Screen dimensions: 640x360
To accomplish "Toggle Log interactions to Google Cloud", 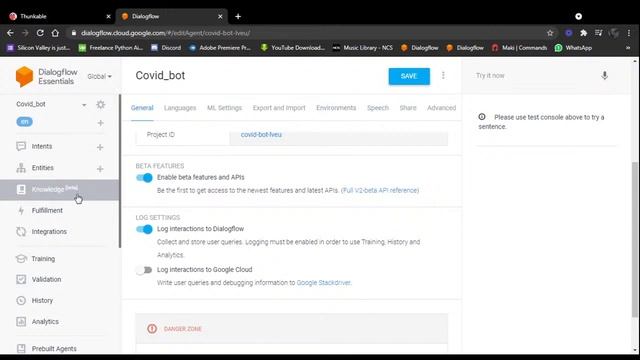I will point(144,270).
